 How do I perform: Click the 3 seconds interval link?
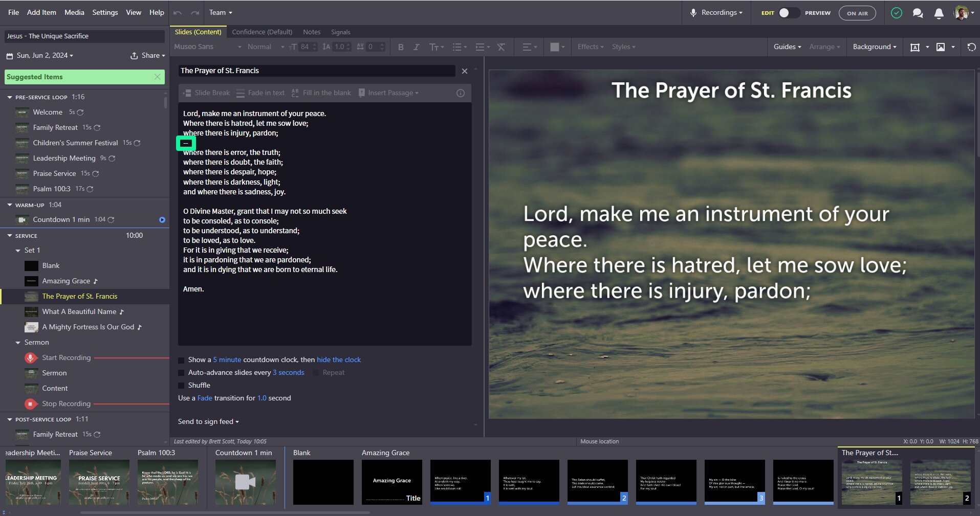pyautogui.click(x=289, y=373)
